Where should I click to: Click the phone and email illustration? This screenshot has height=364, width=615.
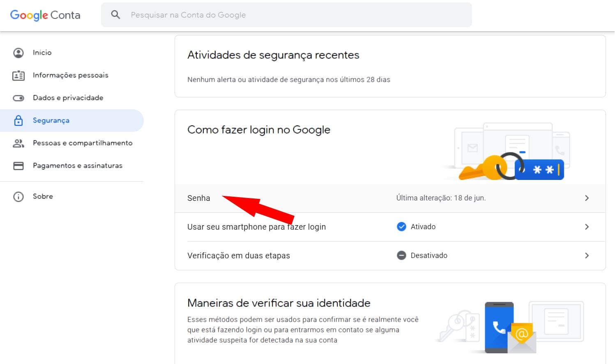click(509, 327)
